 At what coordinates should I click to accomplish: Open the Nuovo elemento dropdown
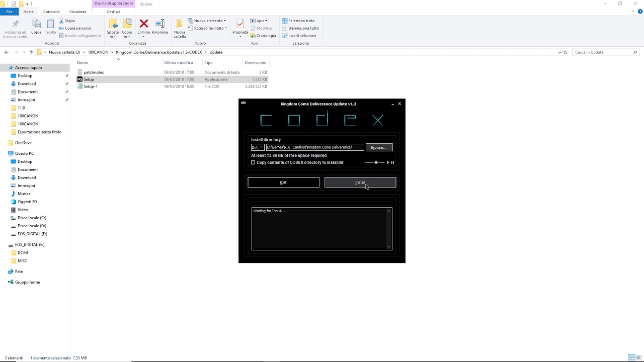[207, 21]
